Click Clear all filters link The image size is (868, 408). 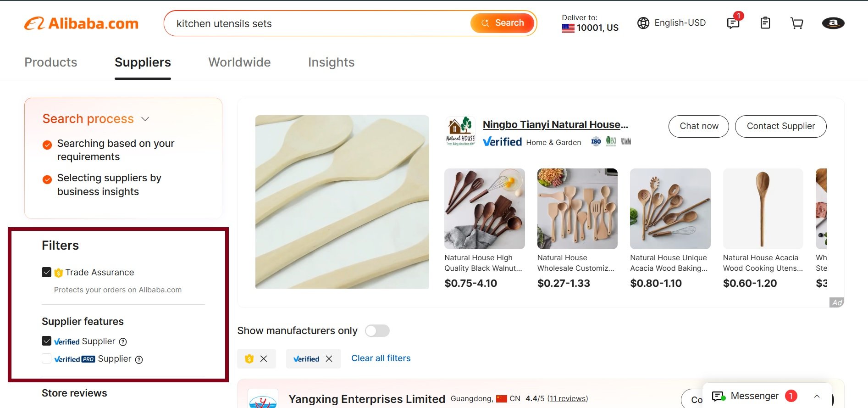[x=381, y=358]
